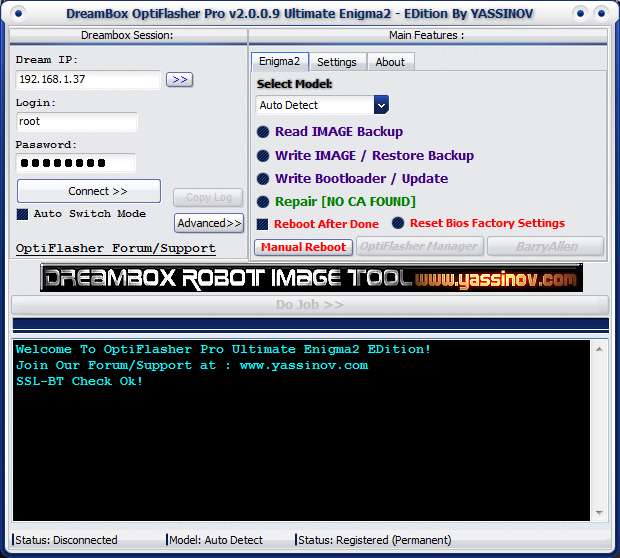Switch to the Settings tab
Image resolution: width=620 pixels, height=558 pixels.
337,62
